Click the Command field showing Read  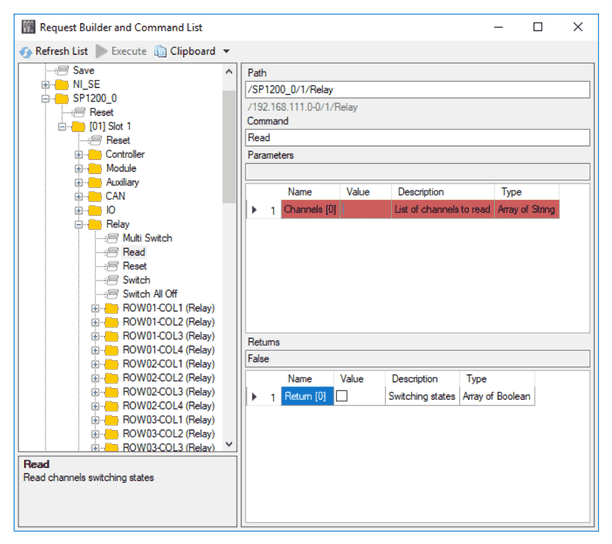[417, 138]
